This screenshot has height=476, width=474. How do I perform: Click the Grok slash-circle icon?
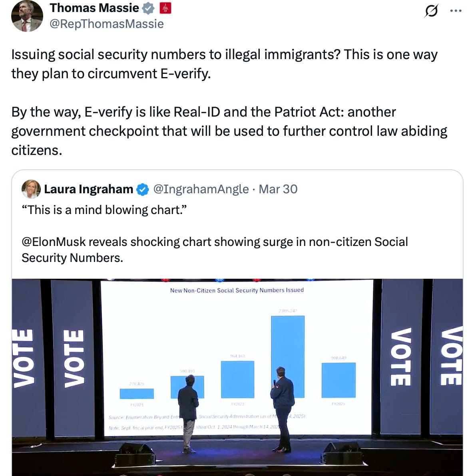click(431, 11)
